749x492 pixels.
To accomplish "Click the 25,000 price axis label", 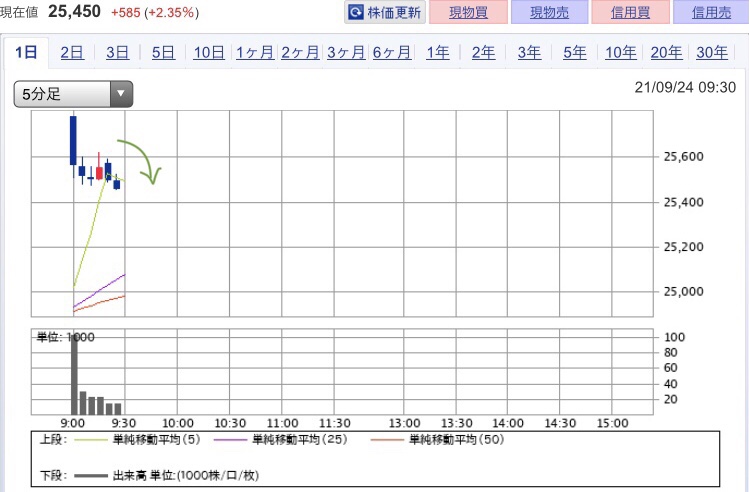I will click(684, 291).
